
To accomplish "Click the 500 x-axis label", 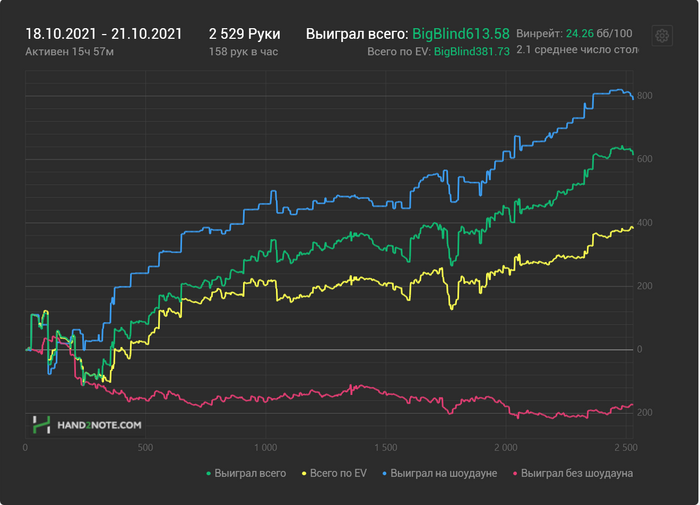I will pos(145,447).
